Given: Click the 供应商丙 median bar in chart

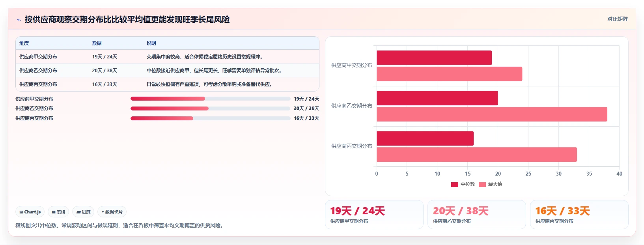Looking at the screenshot, I should (x=425, y=138).
